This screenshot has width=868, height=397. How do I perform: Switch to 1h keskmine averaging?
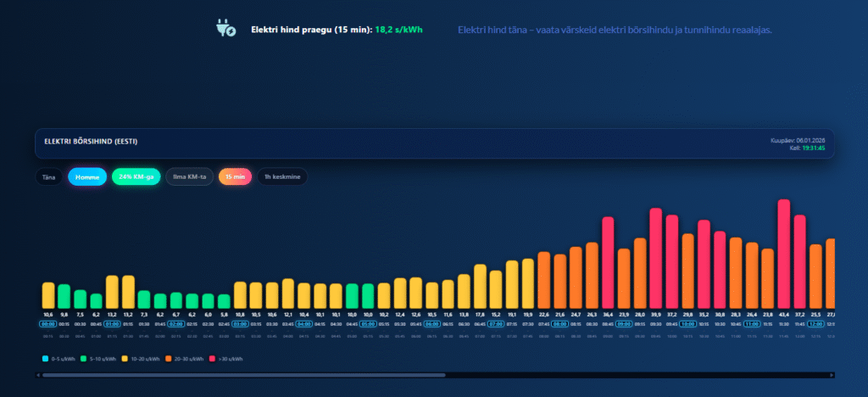[282, 176]
